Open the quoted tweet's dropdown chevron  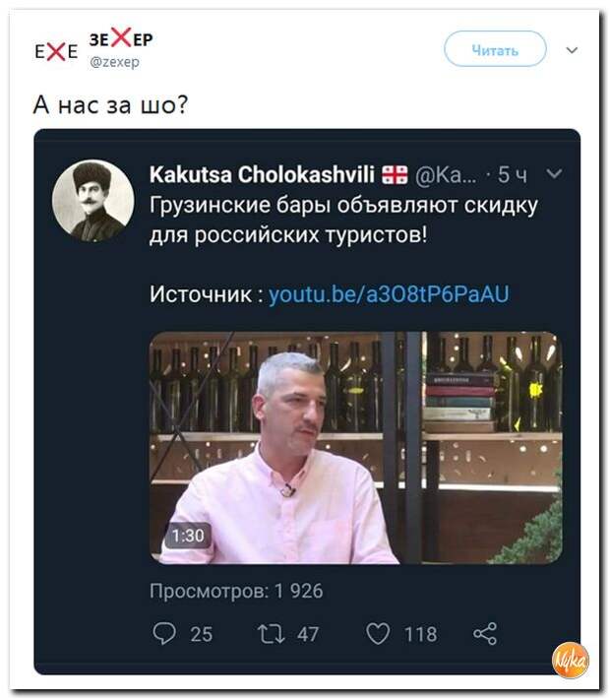pos(554,173)
